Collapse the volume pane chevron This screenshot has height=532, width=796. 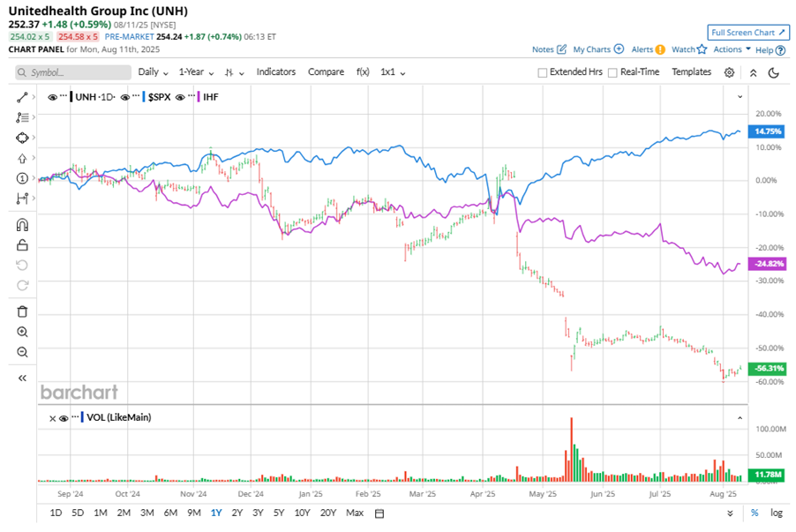point(740,418)
